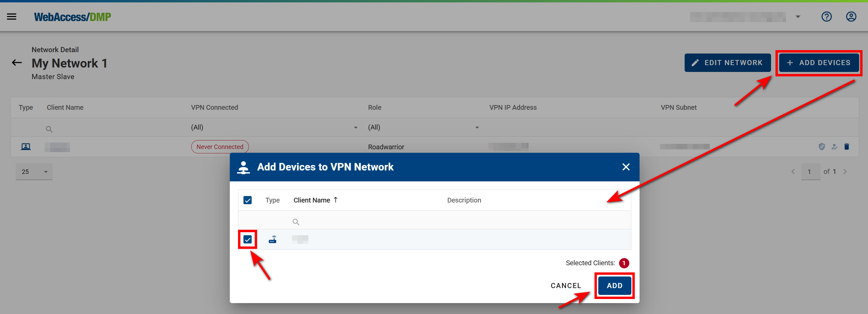Click the back arrow beside My Network 1

16,63
